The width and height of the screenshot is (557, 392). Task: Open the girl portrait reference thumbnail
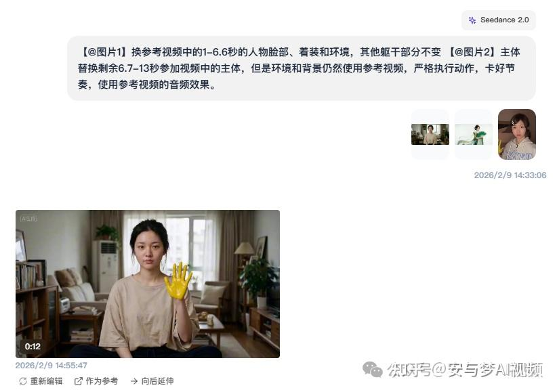click(x=517, y=134)
